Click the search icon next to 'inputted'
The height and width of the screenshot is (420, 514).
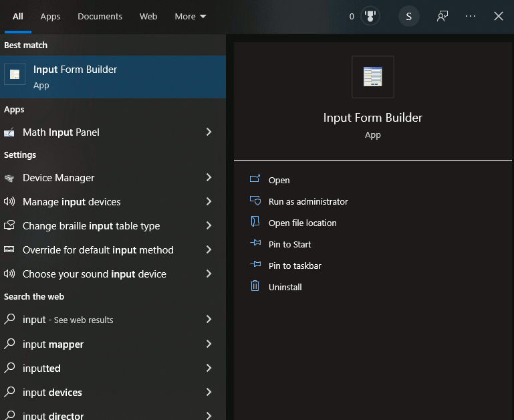[9, 368]
